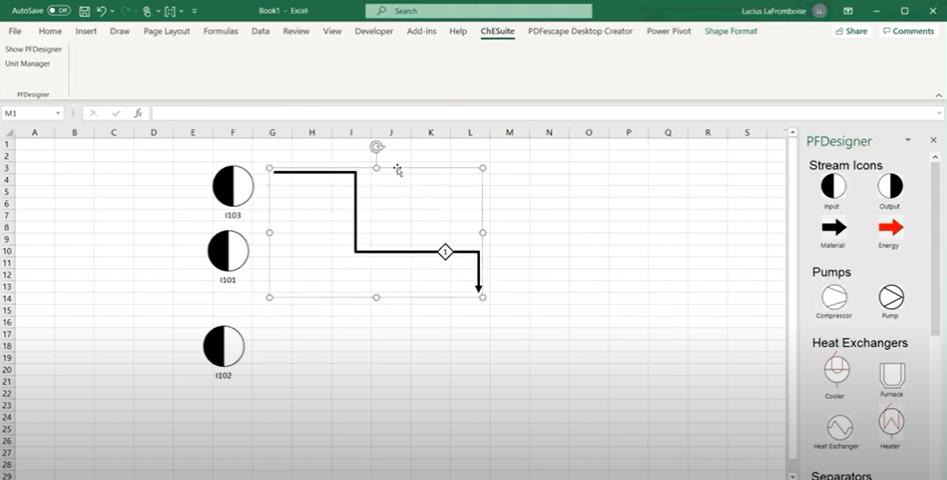
Task: Open the Add-ins tab
Action: (422, 31)
